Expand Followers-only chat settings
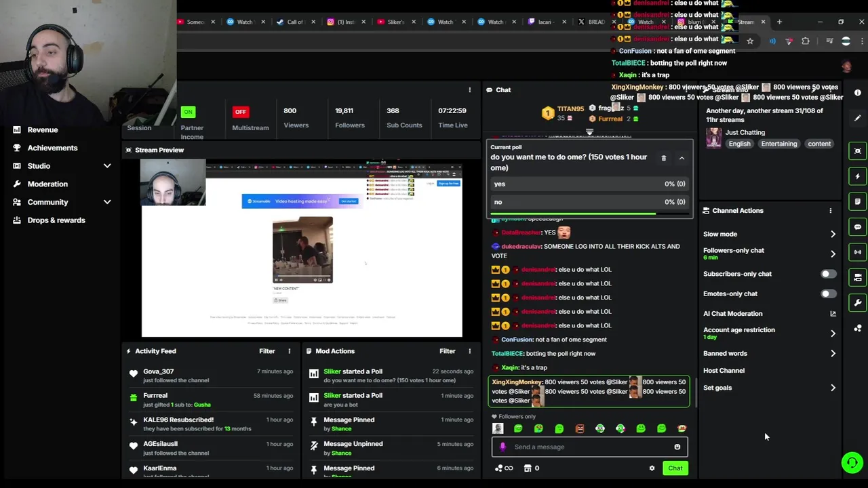 pos(833,254)
